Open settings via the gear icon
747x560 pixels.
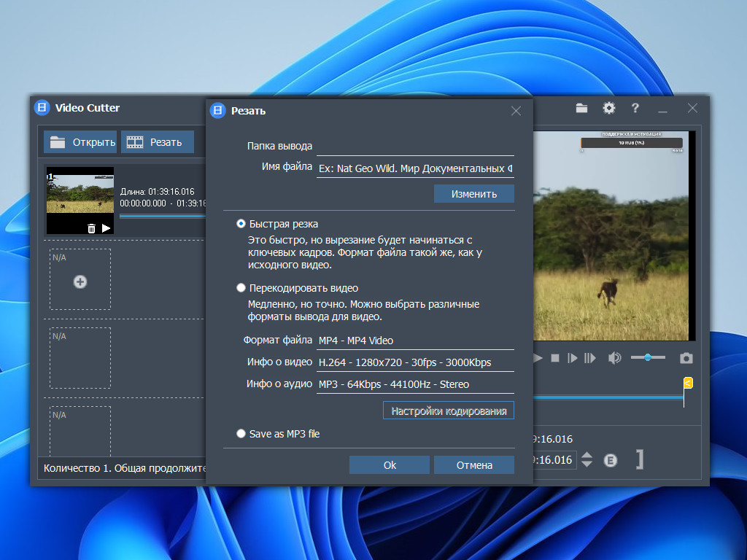coord(609,108)
